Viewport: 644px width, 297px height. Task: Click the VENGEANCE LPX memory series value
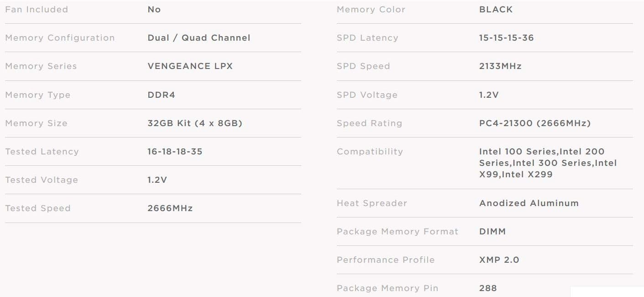point(190,66)
